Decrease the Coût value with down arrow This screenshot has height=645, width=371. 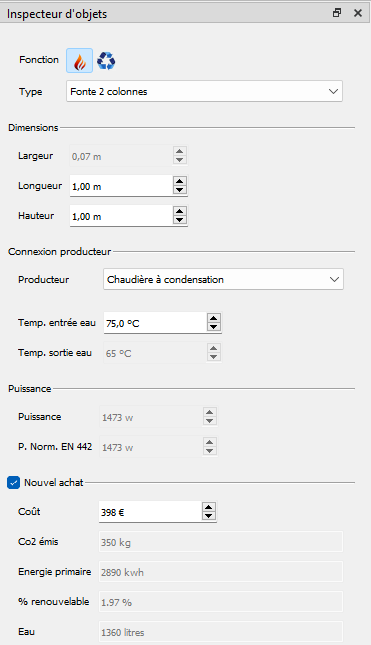[209, 516]
